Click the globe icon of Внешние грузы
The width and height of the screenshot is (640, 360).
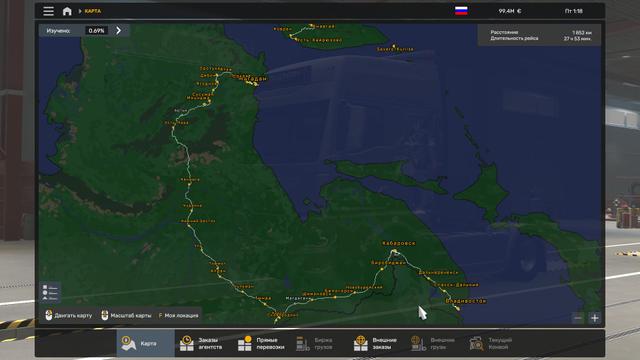418,343
